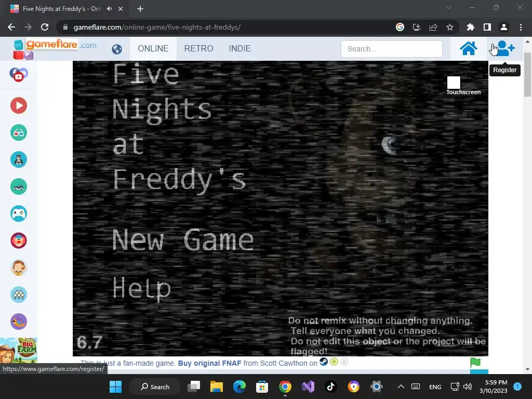Open the Help menu in the game
The image size is (532, 399).
[x=141, y=288]
